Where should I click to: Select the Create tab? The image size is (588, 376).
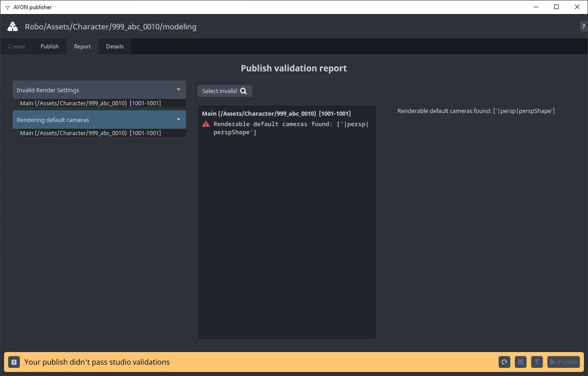pos(17,46)
